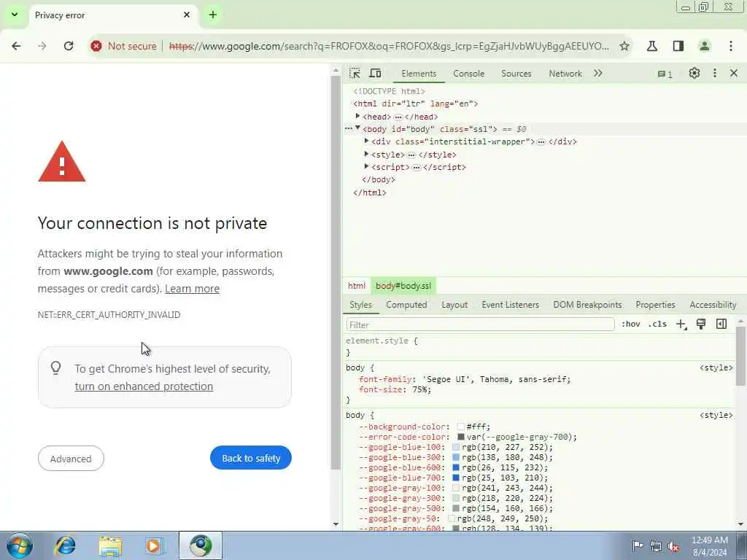
Task: Click the address bar URL
Action: click(x=389, y=46)
